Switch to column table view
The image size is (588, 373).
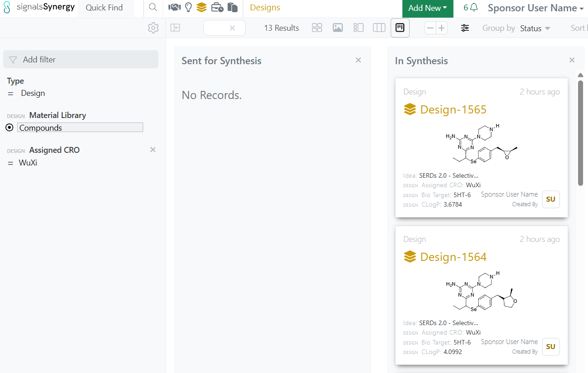[379, 28]
